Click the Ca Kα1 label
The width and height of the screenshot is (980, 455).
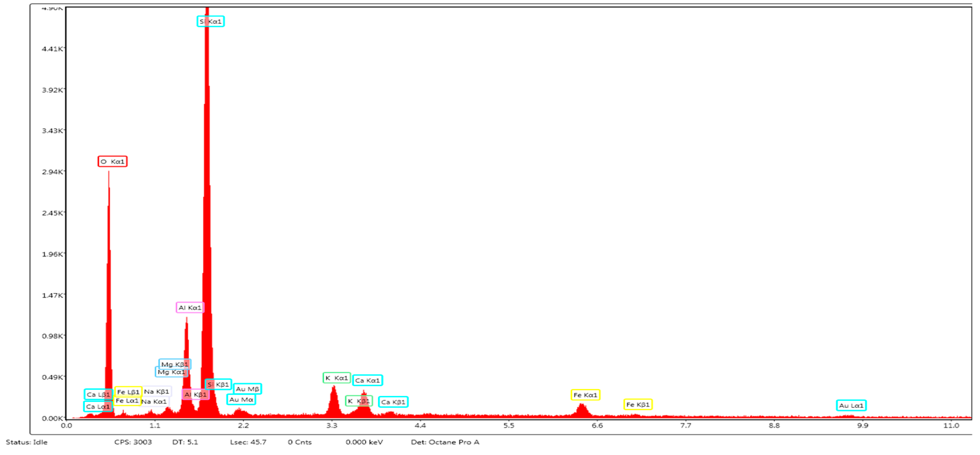367,380
